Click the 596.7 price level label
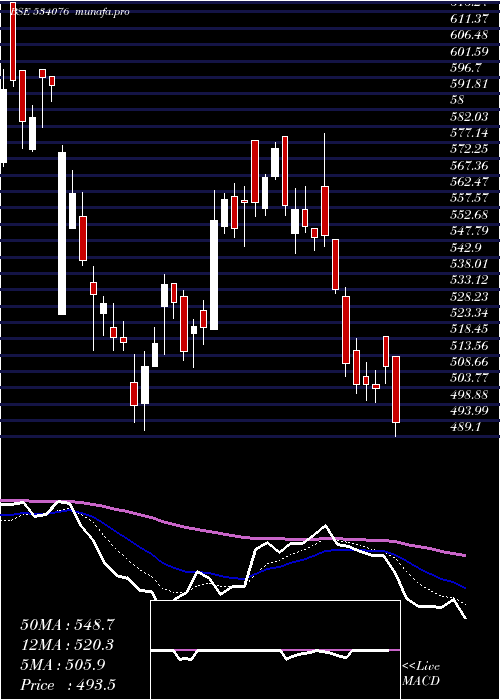The height and width of the screenshot is (700, 500). tap(466, 68)
